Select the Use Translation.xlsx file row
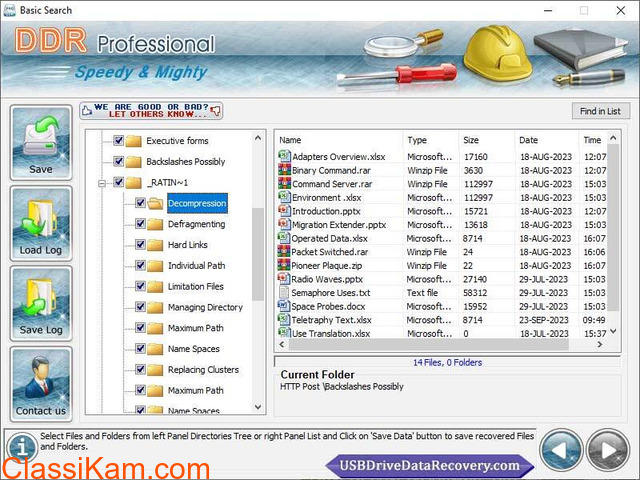Screen dimensions: 640x480 [442, 333]
